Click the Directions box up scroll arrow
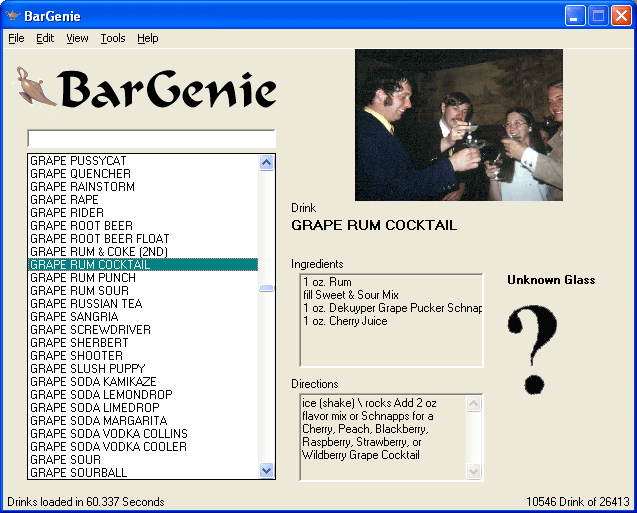Image resolution: width=637 pixels, height=513 pixels. coord(474,403)
